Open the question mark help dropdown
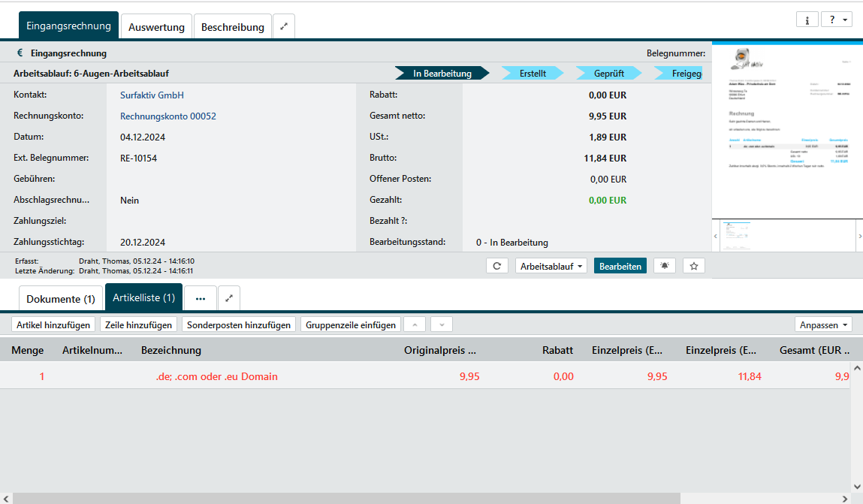This screenshot has height=504, width=863. click(x=836, y=20)
